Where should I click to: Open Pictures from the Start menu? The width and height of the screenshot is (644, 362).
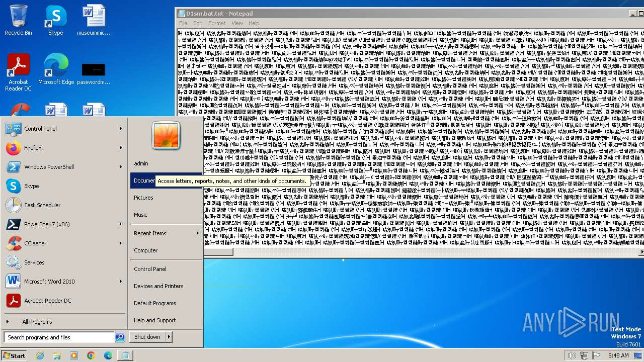coord(166,198)
